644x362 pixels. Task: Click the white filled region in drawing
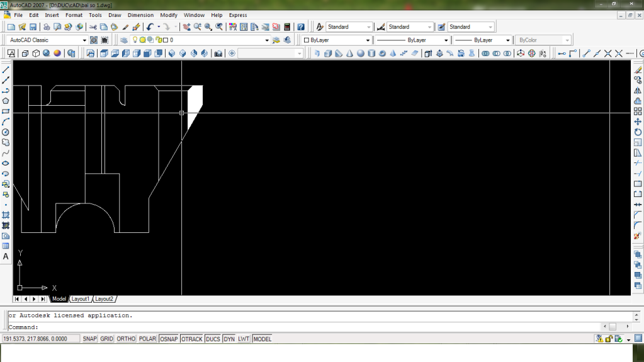[x=195, y=105]
